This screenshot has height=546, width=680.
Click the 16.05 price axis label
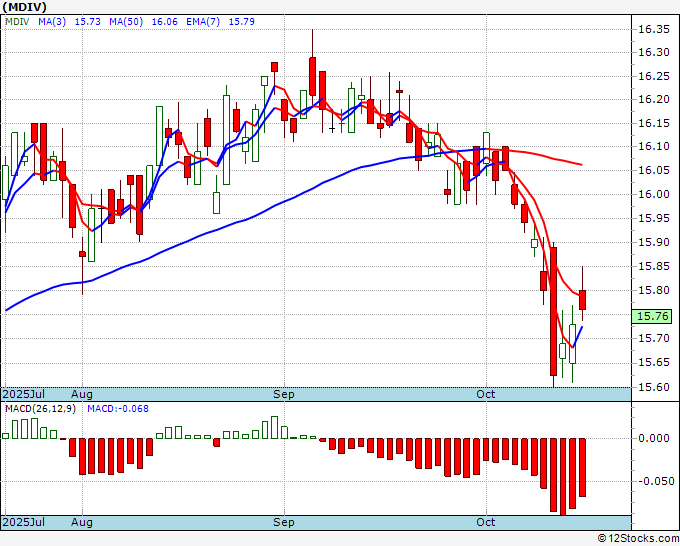[x=654, y=170]
